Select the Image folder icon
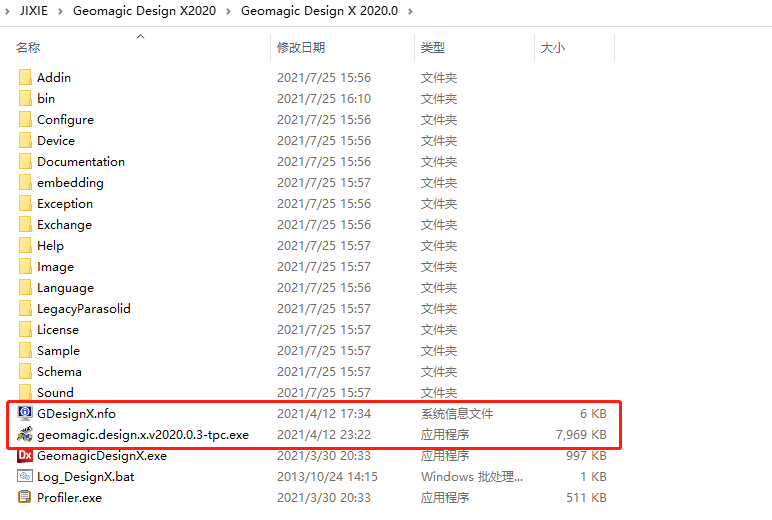This screenshot has width=772, height=520. (x=25, y=266)
